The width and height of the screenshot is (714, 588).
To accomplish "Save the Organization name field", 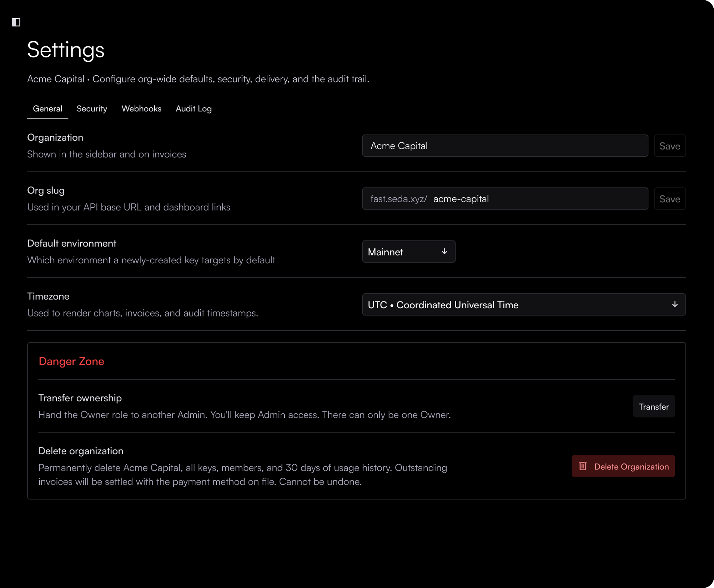I will pos(670,146).
